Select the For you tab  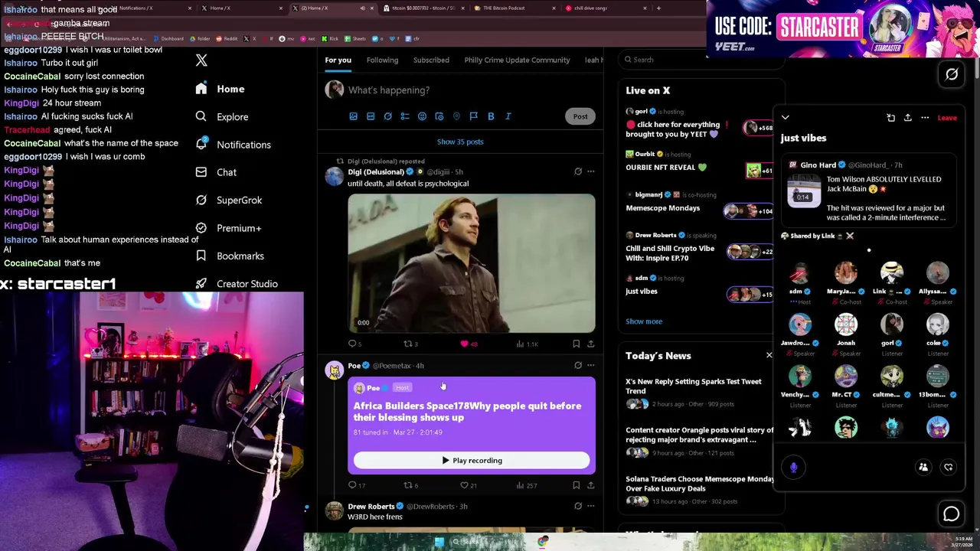tap(338, 60)
